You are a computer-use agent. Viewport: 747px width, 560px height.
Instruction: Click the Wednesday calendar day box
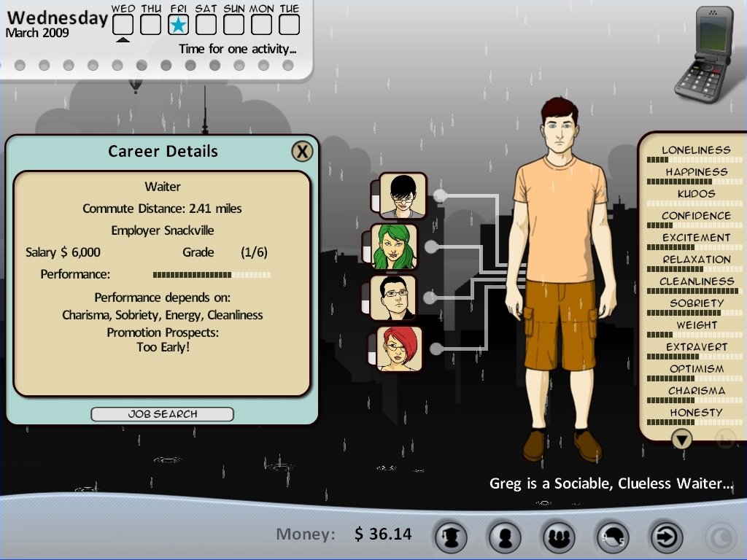pos(123,25)
